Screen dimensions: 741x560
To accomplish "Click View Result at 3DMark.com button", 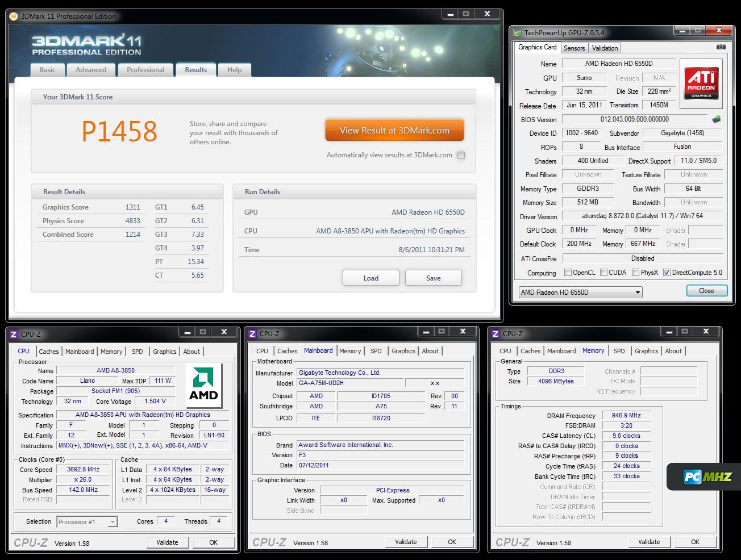I will (x=394, y=130).
